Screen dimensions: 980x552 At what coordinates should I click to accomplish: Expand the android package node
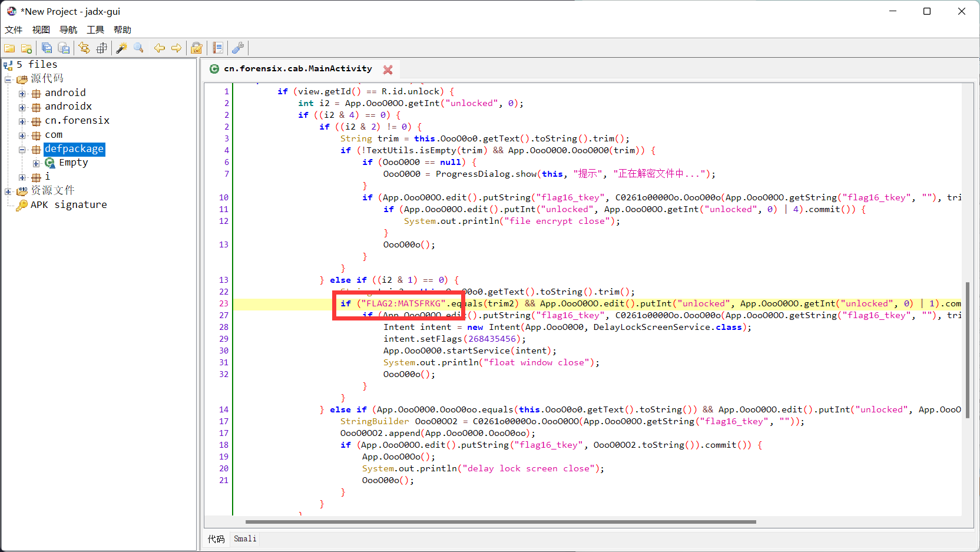[22, 93]
